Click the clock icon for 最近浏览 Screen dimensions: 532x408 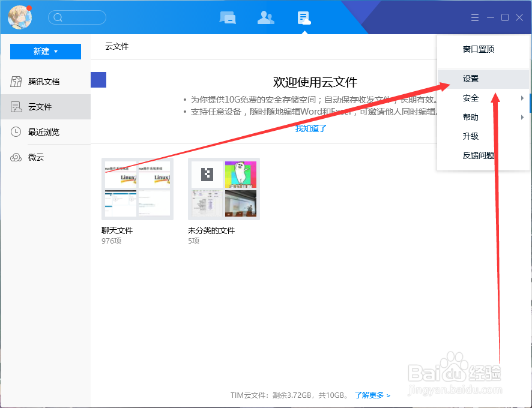[16, 132]
